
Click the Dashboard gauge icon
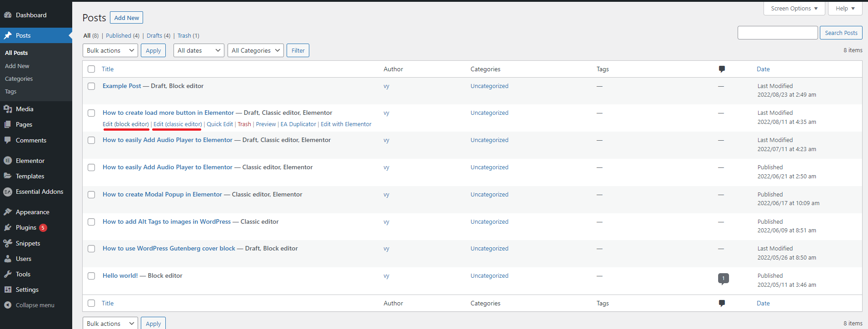8,15
